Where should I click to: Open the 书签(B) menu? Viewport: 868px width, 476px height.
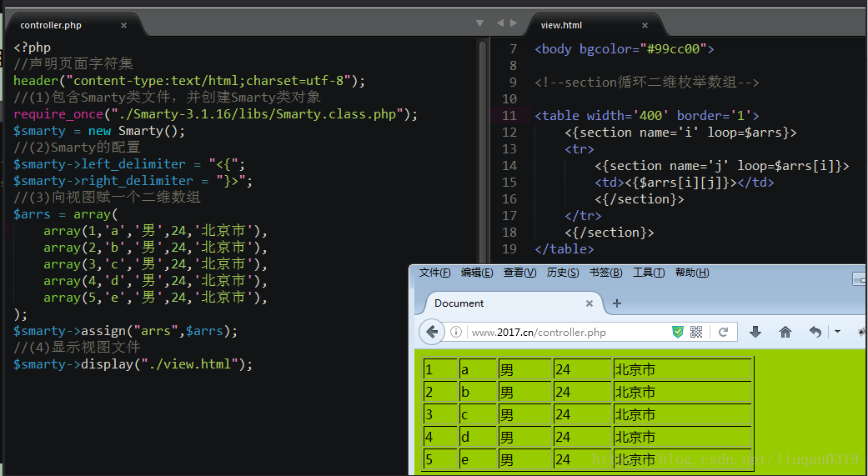(x=605, y=273)
